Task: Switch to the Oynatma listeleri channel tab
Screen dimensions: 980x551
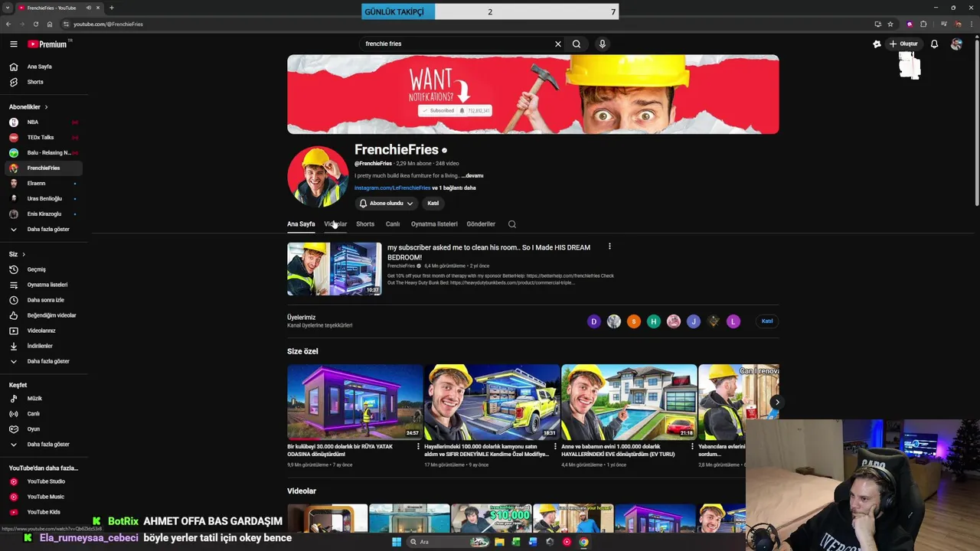Action: pos(434,224)
